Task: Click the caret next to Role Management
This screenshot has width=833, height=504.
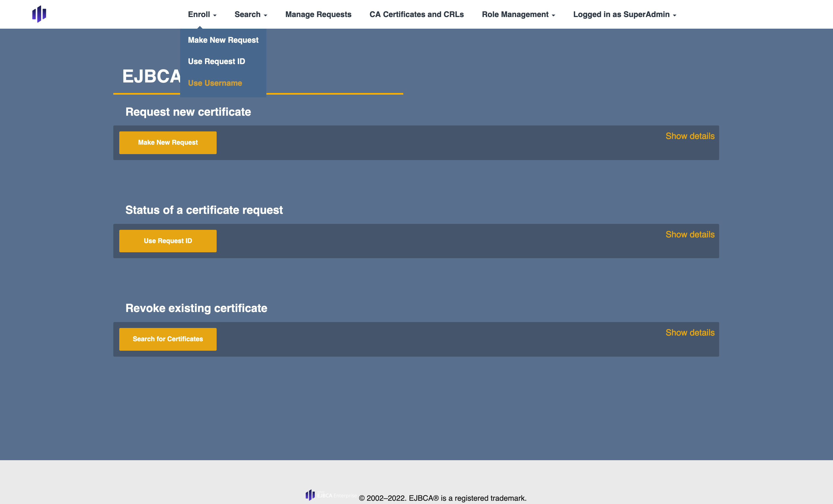Action: [x=553, y=16]
